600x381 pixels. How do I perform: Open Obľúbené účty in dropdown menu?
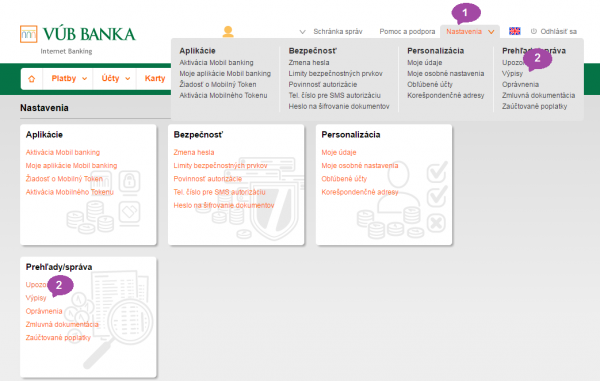pyautogui.click(x=430, y=84)
